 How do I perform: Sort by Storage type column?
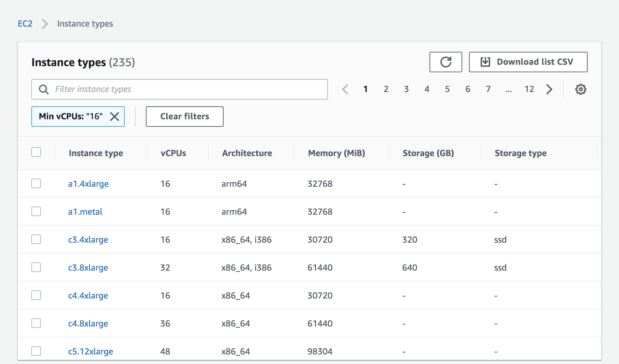tap(520, 153)
